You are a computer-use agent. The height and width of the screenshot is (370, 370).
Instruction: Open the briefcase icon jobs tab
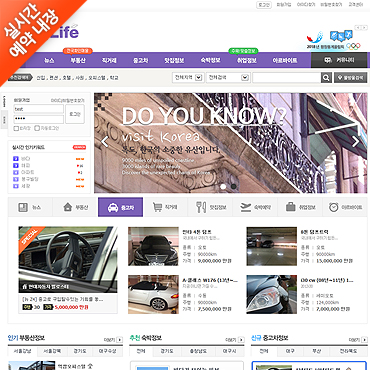[300, 207]
